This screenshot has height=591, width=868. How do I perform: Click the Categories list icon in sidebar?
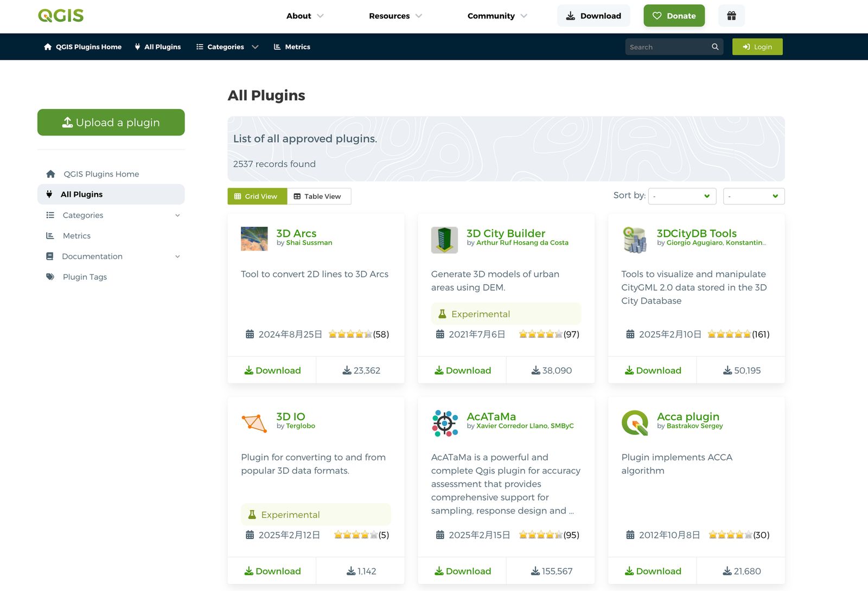50,215
